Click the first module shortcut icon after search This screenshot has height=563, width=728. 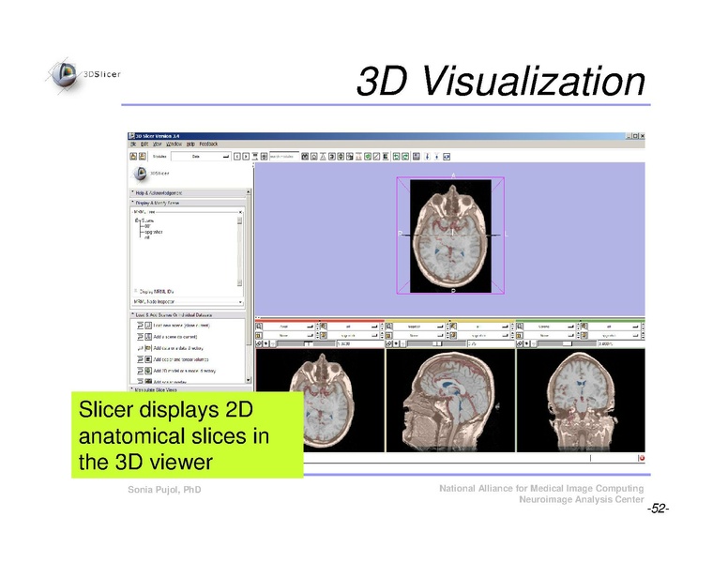coord(305,157)
